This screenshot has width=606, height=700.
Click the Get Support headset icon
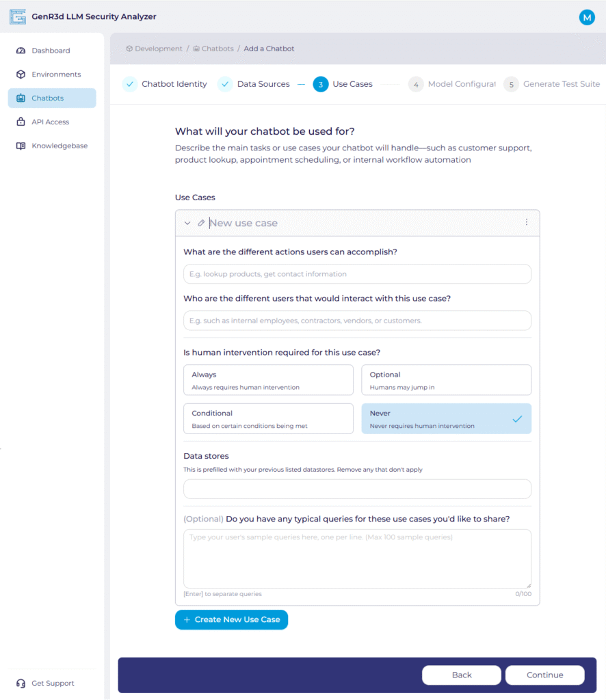(21, 683)
